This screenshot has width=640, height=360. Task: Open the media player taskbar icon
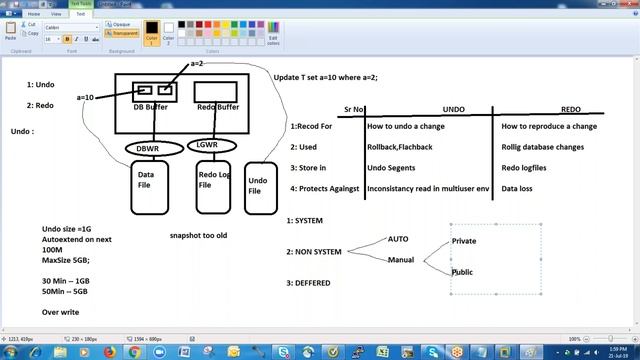pos(84,352)
